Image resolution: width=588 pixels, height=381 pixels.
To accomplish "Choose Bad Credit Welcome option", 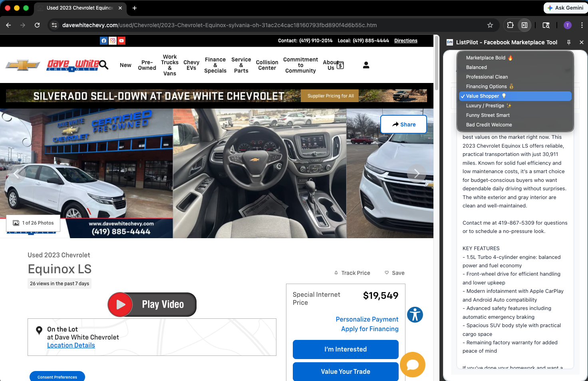I will 515,125.
